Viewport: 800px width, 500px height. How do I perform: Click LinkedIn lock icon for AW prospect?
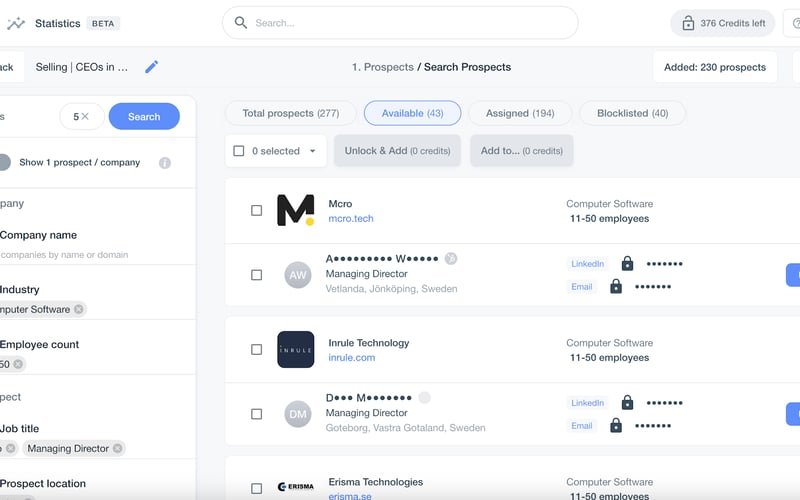click(627, 263)
